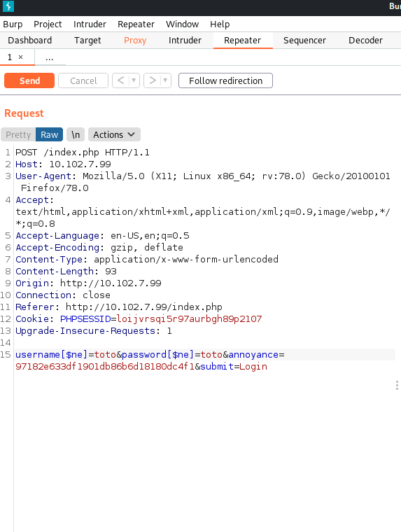Open the Help menu

pyautogui.click(x=220, y=24)
